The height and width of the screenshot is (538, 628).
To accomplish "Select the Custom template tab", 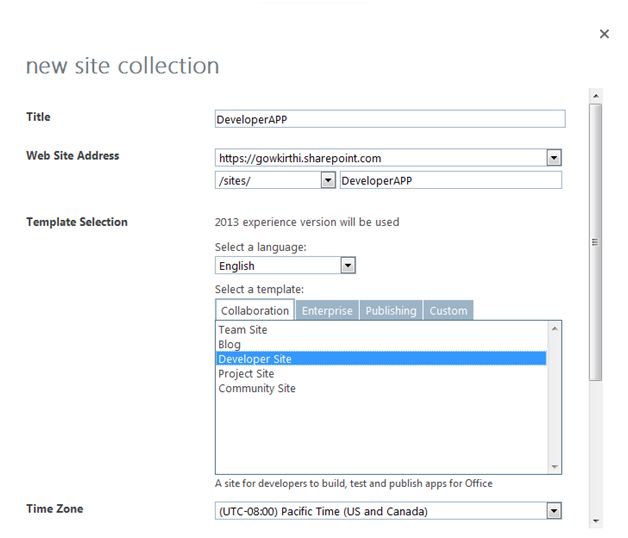I will pyautogui.click(x=448, y=310).
